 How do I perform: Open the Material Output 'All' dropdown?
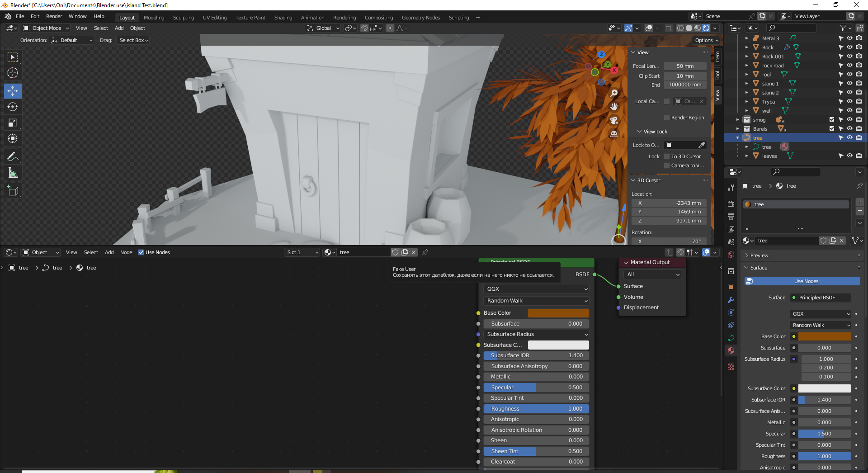[652, 274]
